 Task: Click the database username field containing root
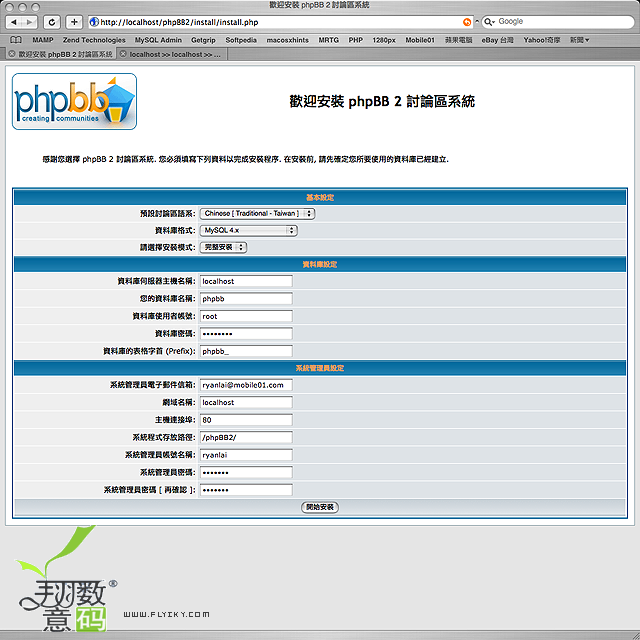pos(246,316)
